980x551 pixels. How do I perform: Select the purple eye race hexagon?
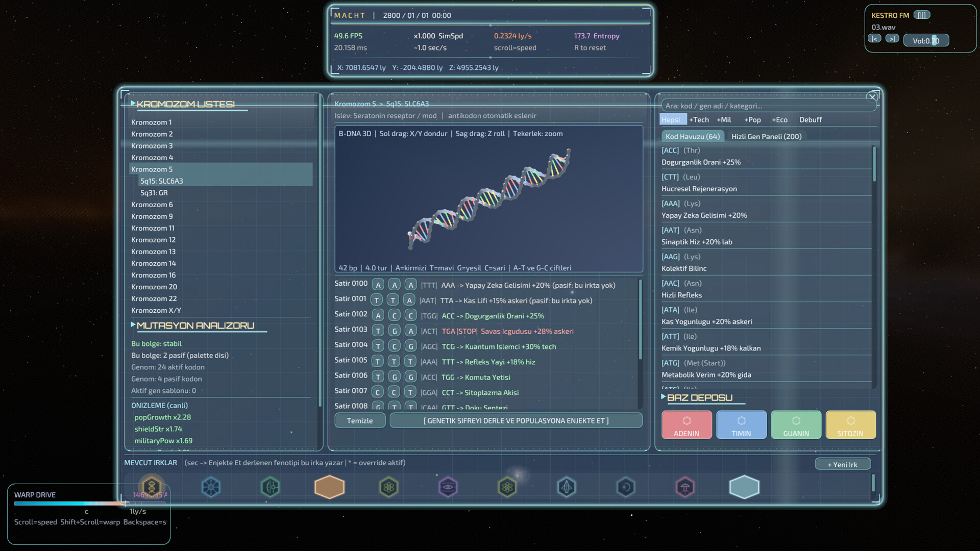(x=448, y=487)
